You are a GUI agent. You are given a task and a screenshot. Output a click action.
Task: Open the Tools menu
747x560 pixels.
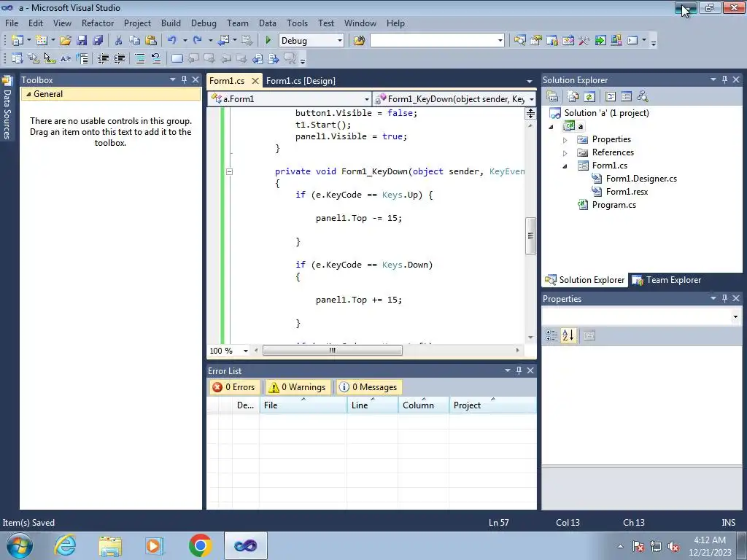tap(297, 23)
